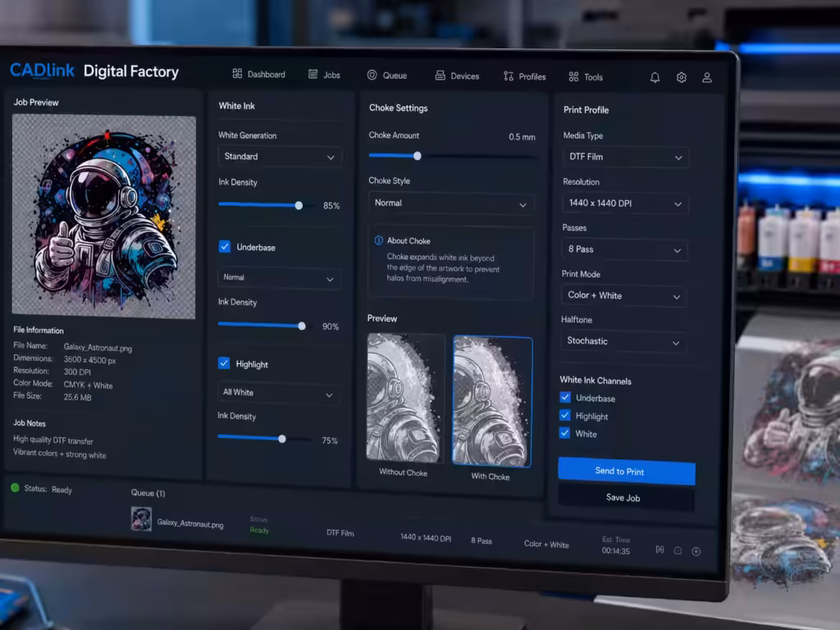Click the 25.6 MB file size value
The height and width of the screenshot is (630, 840).
(78, 398)
